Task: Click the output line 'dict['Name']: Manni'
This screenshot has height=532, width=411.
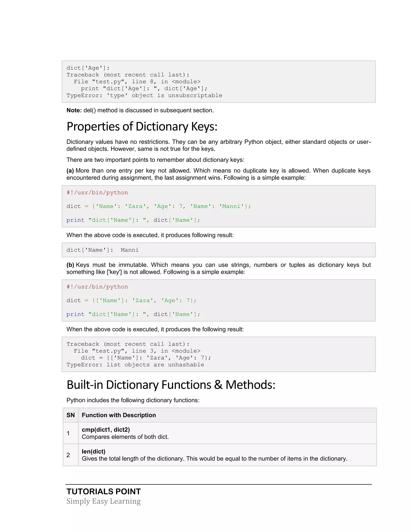Action: tap(103, 250)
